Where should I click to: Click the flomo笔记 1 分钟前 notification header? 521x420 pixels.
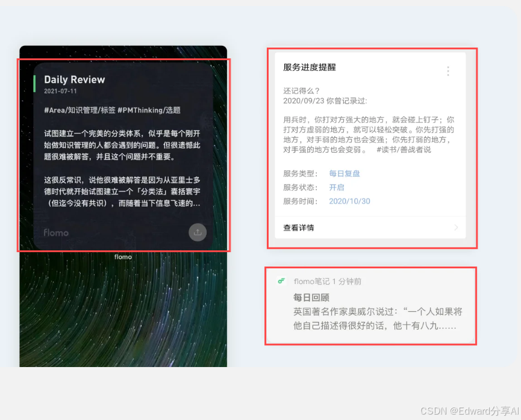(x=327, y=282)
